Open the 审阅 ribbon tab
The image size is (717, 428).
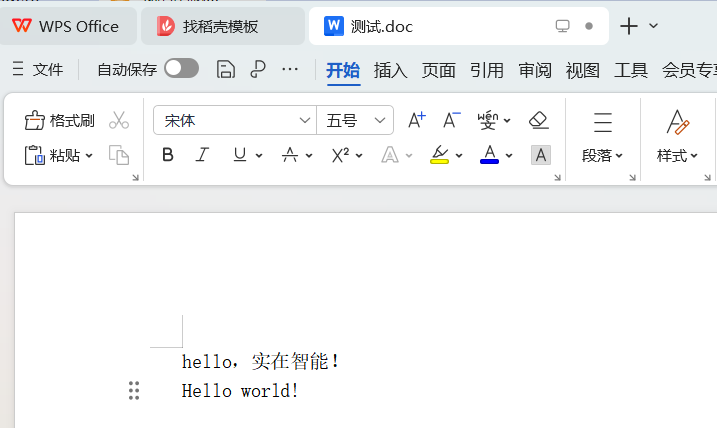[x=534, y=70]
